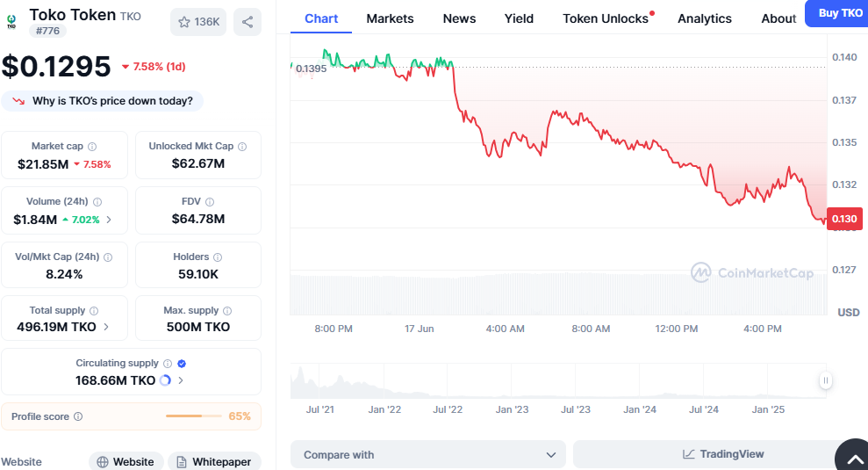Click the circulating supply progress ring icon
Image resolution: width=868 pixels, height=470 pixels.
[165, 380]
